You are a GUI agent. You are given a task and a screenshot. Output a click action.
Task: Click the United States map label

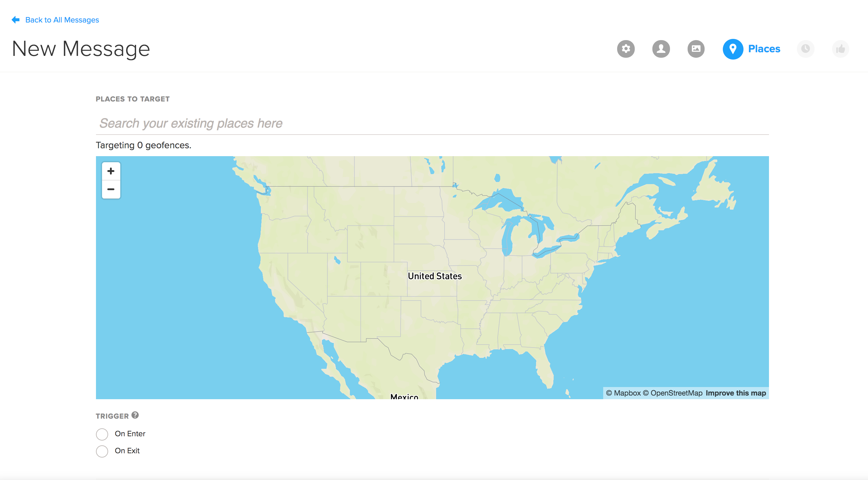435,276
